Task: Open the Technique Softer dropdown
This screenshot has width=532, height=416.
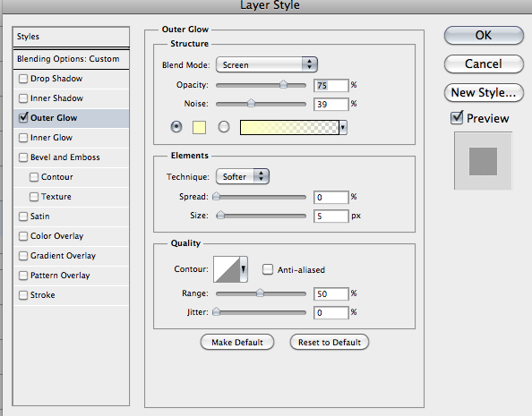Action: (243, 176)
